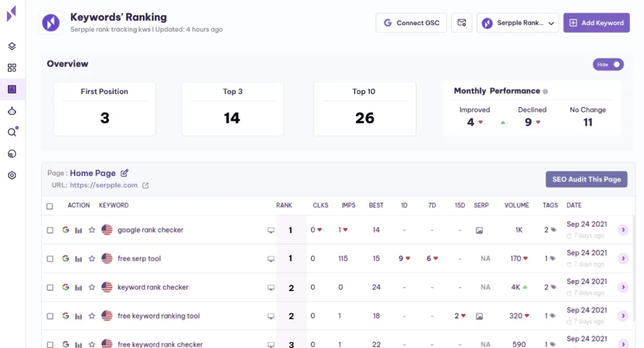Open the https://serpple.com URL link

click(x=104, y=185)
